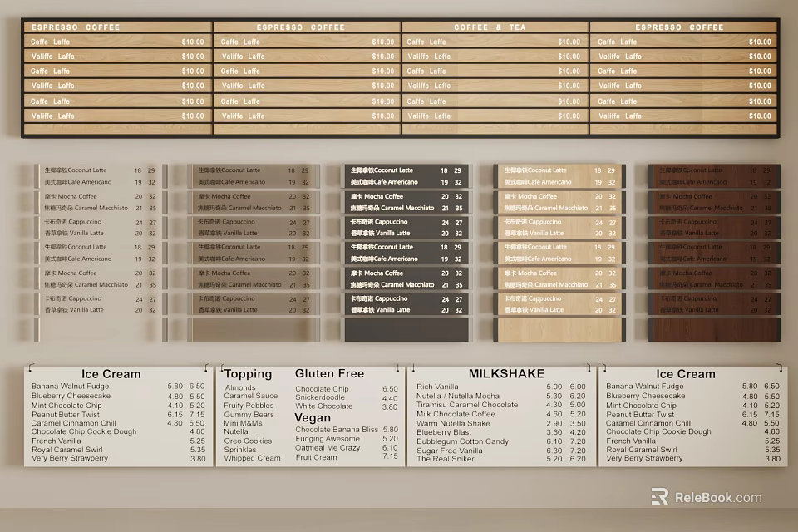Select the 3.60 price for Blueberry Blast
The width and height of the screenshot is (798, 532).
pos(554,432)
